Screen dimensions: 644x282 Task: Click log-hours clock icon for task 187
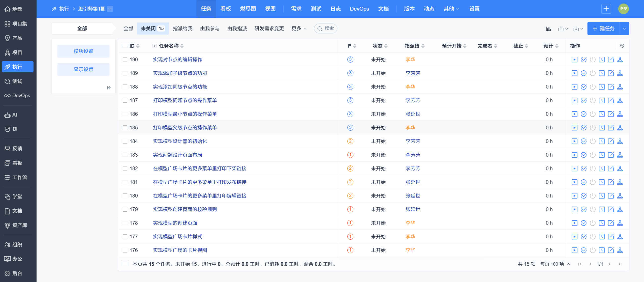tap(601, 100)
